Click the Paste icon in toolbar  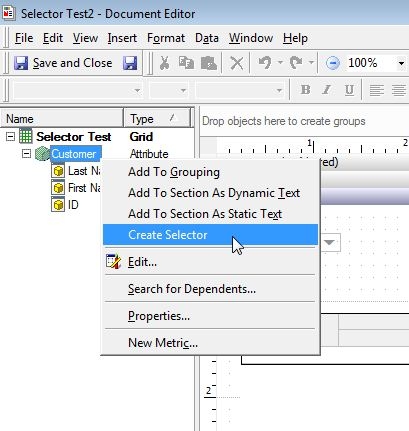[x=209, y=63]
